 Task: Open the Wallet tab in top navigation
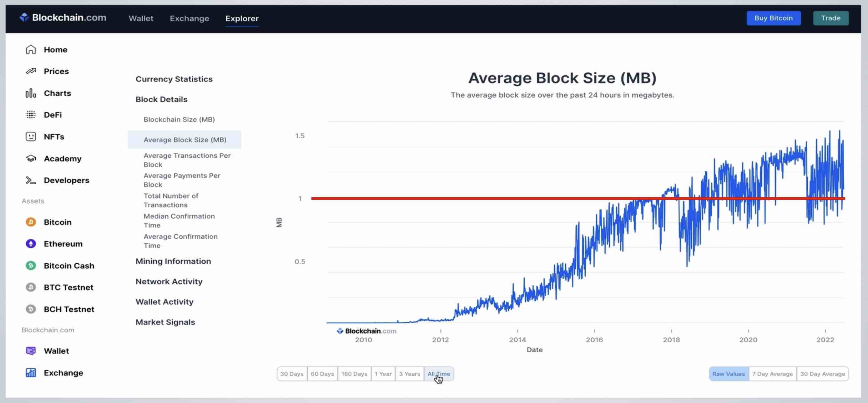point(141,18)
